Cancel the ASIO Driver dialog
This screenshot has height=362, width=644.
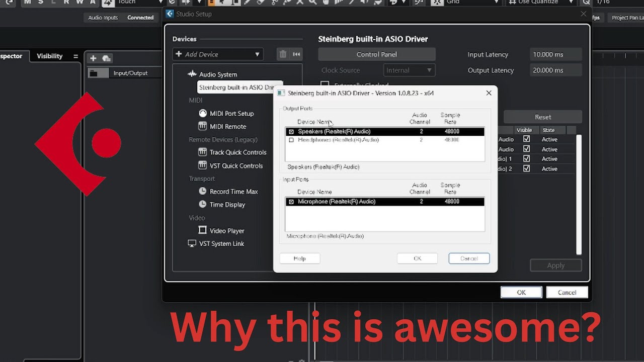[469, 258]
